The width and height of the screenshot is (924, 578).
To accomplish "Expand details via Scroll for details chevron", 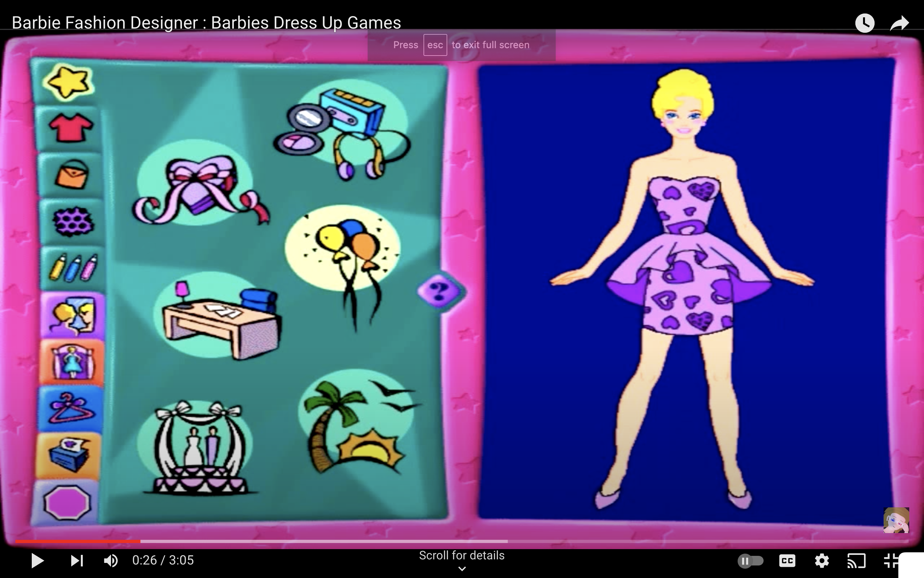I will tap(462, 569).
